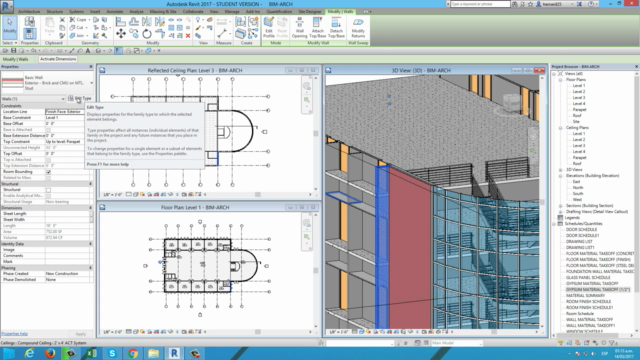Open the Properties palette button in ribbon
This screenshot has width=640, height=360.
click(x=29, y=33)
